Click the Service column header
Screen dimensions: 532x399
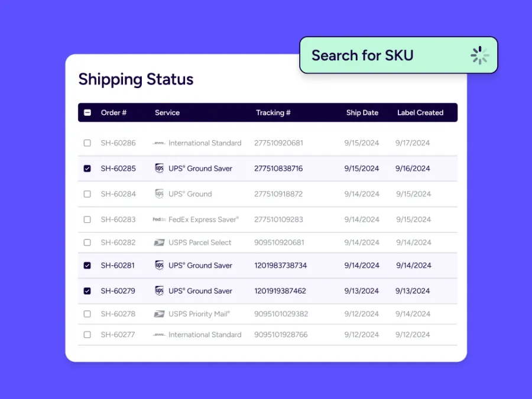click(167, 112)
